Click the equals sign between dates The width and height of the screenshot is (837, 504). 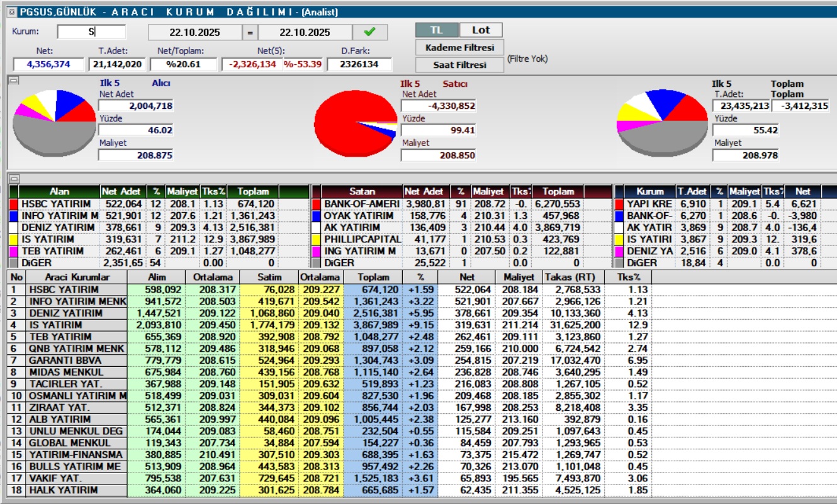click(x=249, y=32)
